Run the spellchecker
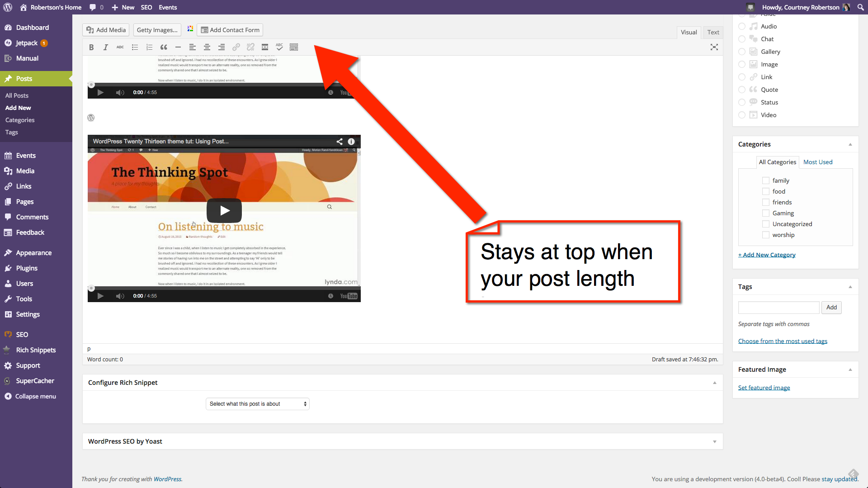 pos(279,47)
